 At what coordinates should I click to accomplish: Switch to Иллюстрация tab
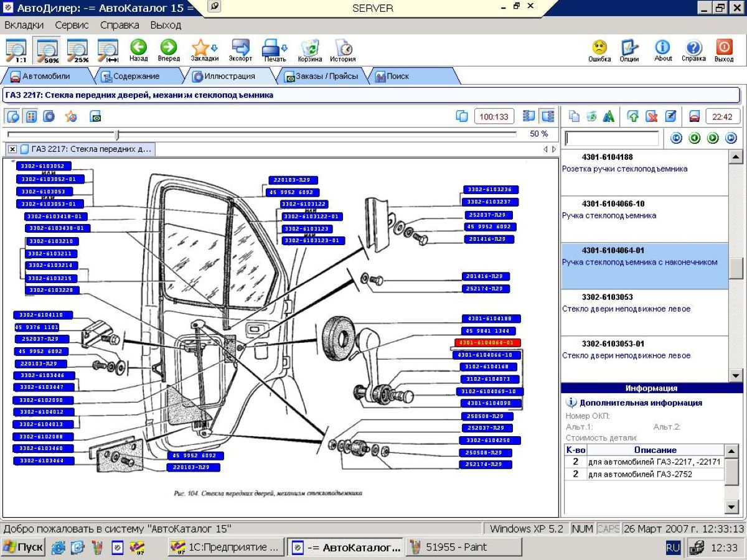point(229,76)
